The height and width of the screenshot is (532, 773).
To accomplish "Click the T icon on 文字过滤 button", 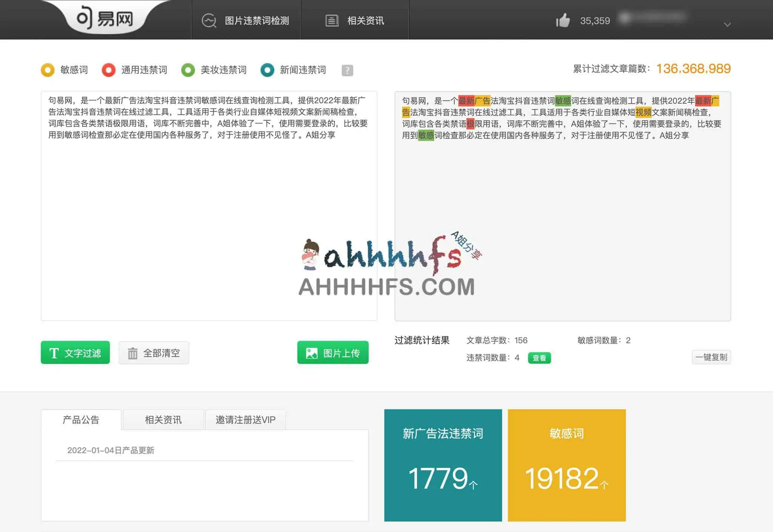I will coord(54,353).
